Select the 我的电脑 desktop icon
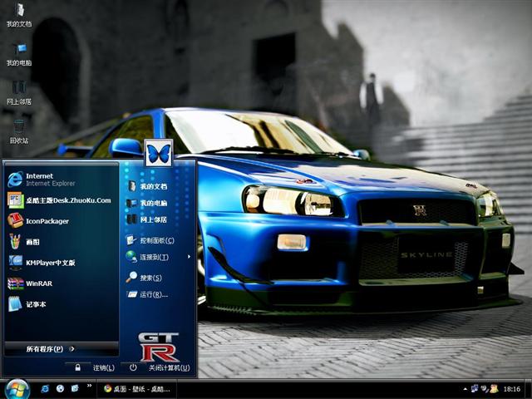 tap(19, 54)
